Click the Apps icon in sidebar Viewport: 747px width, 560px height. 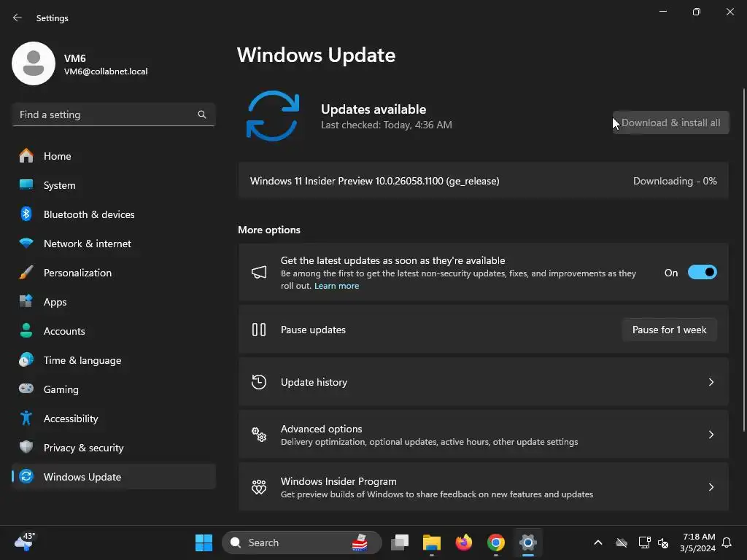point(26,301)
